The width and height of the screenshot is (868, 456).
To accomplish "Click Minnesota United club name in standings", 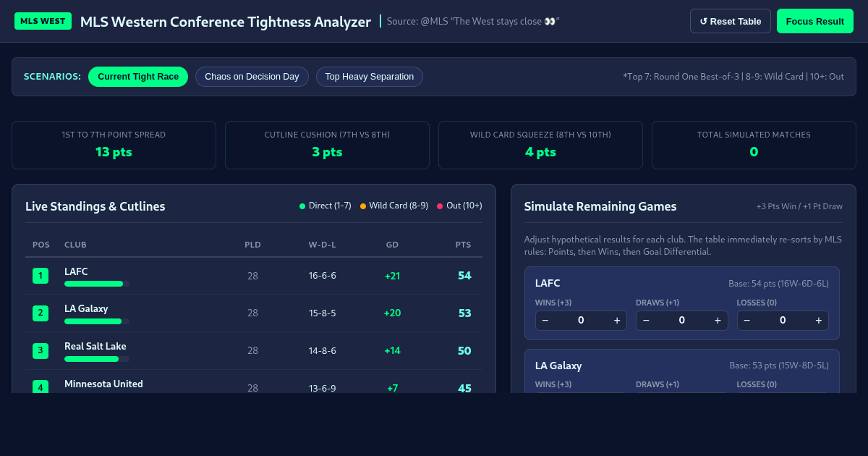I will click(103, 384).
